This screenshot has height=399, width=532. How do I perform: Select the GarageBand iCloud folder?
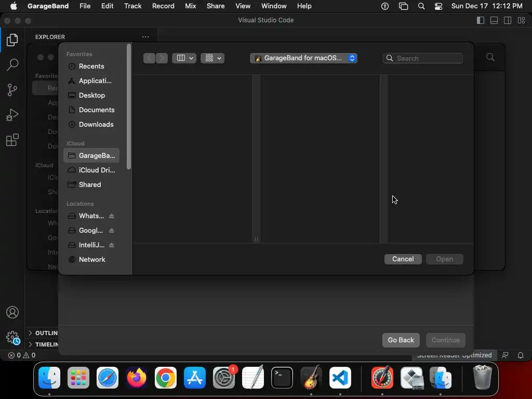click(x=91, y=155)
